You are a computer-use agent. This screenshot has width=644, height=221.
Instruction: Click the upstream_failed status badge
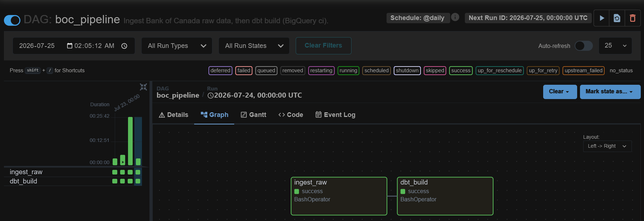pos(584,70)
